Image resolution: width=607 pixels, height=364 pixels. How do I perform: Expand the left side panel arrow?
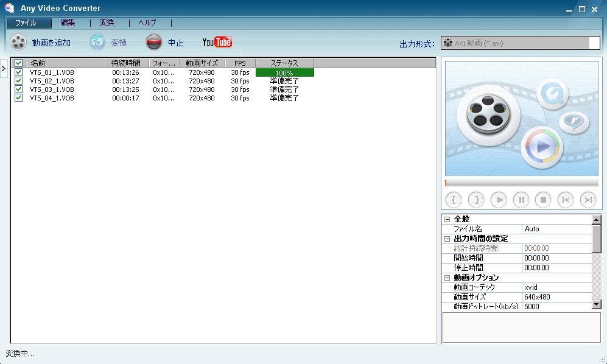tap(4, 69)
